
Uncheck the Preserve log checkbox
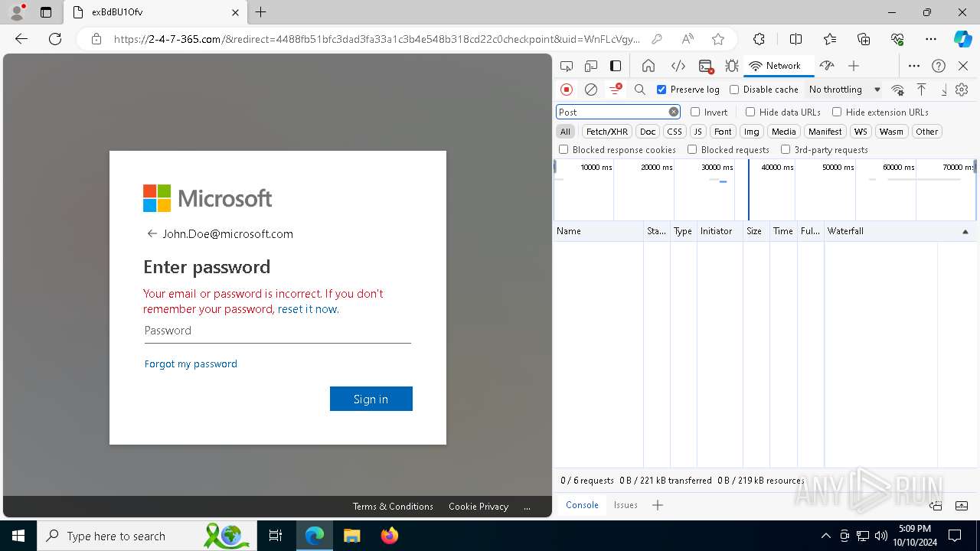pyautogui.click(x=661, y=90)
